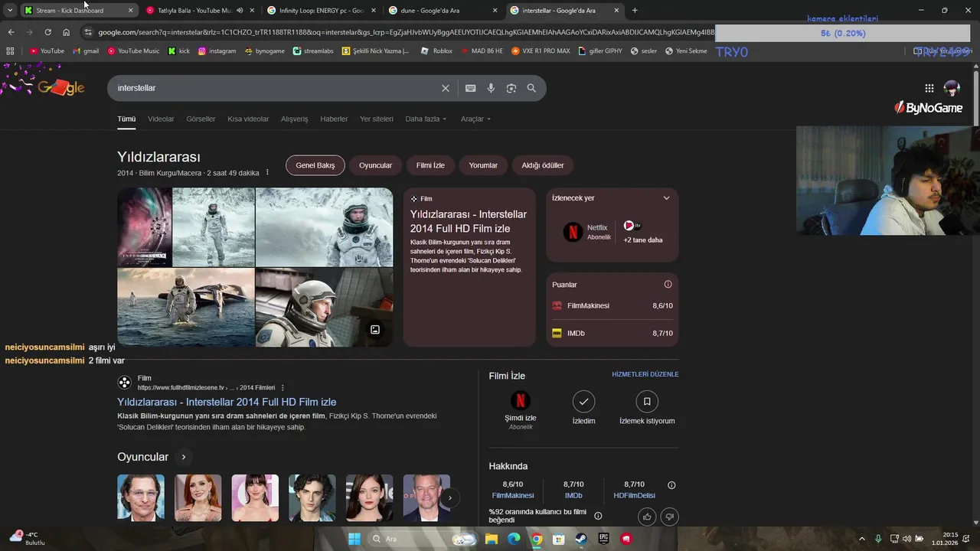
Task: Switch to Kısa videolar tab
Action: pyautogui.click(x=248, y=119)
